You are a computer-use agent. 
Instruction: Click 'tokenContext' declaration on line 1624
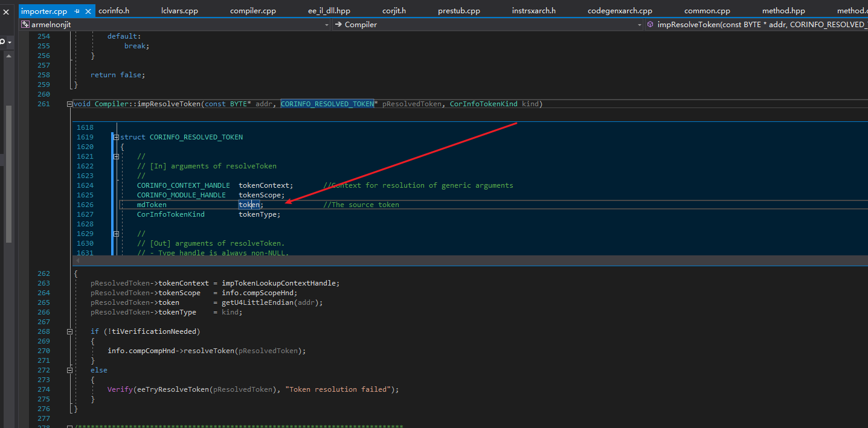coord(264,185)
